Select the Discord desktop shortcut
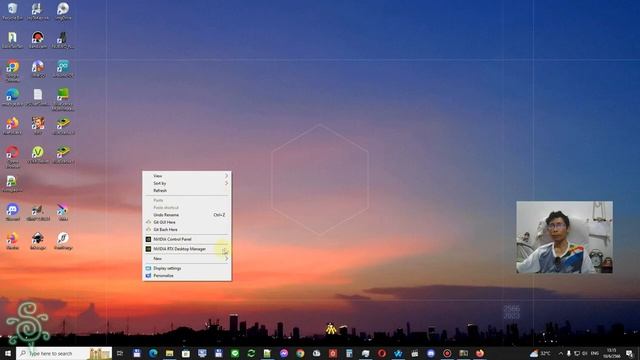Image resolution: width=640 pixels, height=360 pixels. pyautogui.click(x=12, y=212)
